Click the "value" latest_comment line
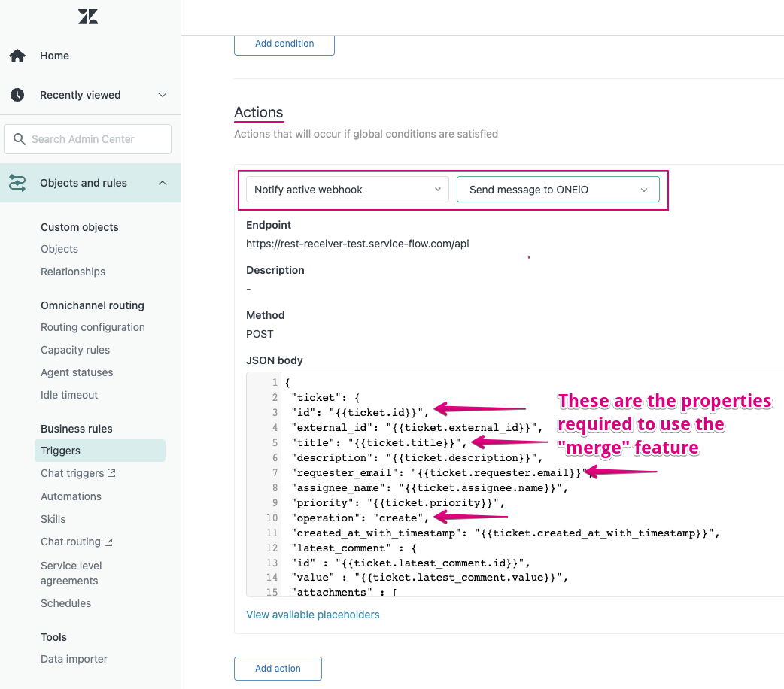 click(x=430, y=578)
